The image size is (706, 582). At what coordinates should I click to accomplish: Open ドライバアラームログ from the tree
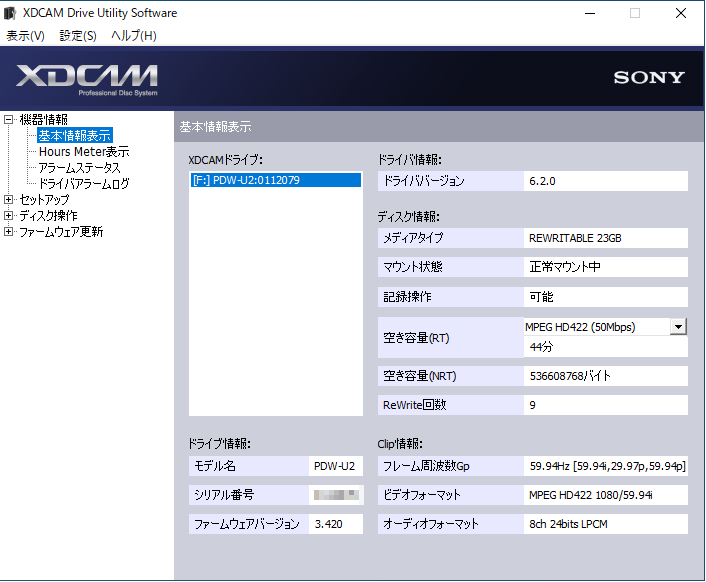click(x=84, y=184)
